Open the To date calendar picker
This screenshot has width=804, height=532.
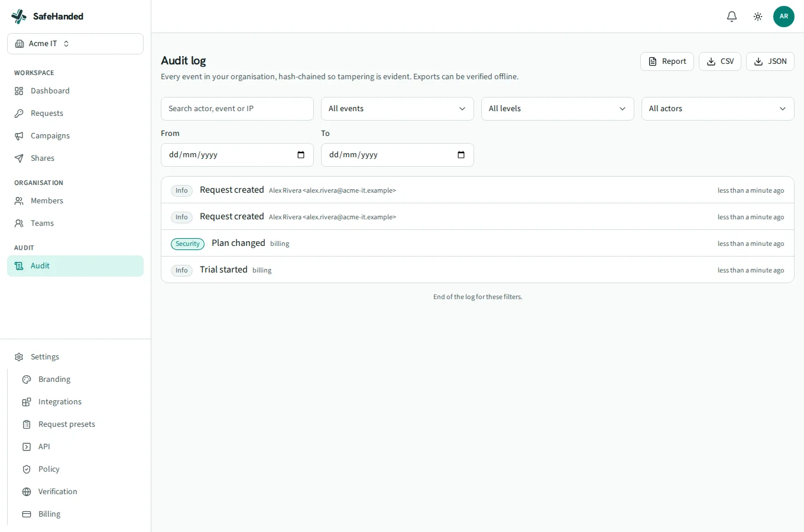point(461,155)
